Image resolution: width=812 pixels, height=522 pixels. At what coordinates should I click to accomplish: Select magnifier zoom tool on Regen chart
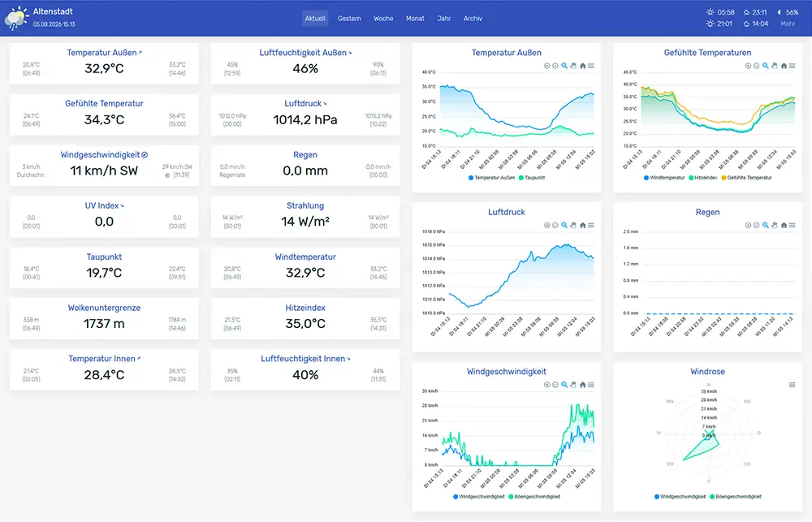(x=766, y=225)
